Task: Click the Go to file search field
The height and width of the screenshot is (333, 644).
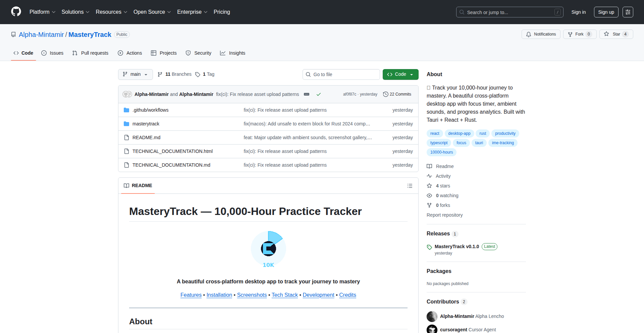Action: tap(341, 74)
